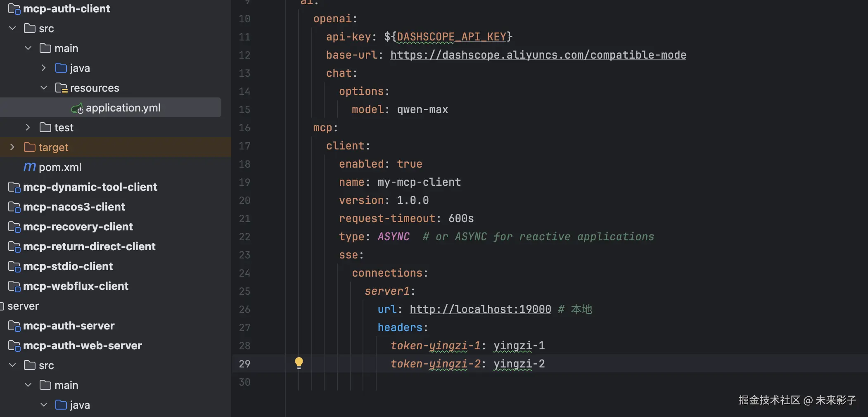
Task: Click the "headers:" key
Action: coord(403,327)
